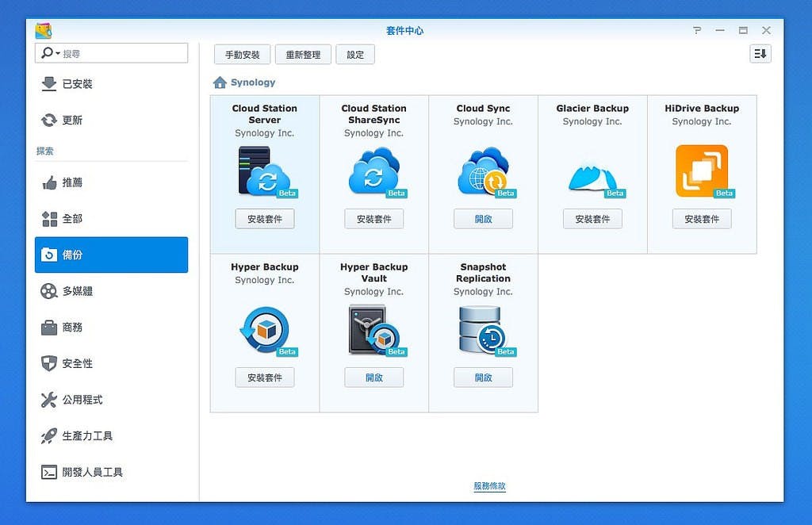Click the Synology home icon in breadcrumb

220,82
